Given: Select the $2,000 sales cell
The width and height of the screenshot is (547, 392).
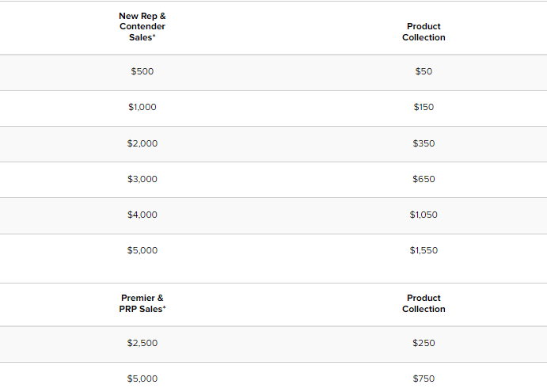Looking at the screenshot, I should click(x=142, y=143).
